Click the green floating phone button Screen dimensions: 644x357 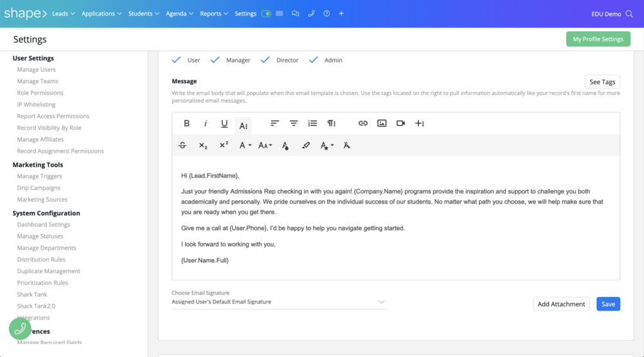pyautogui.click(x=20, y=329)
